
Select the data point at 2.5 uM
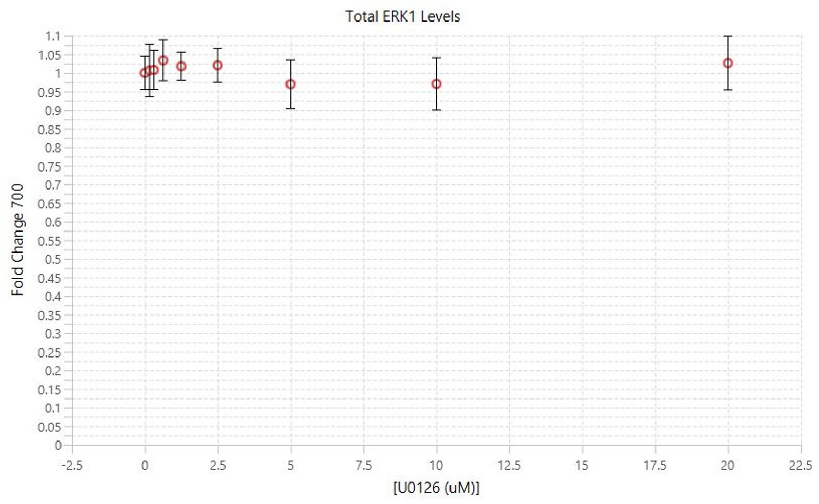click(x=217, y=66)
